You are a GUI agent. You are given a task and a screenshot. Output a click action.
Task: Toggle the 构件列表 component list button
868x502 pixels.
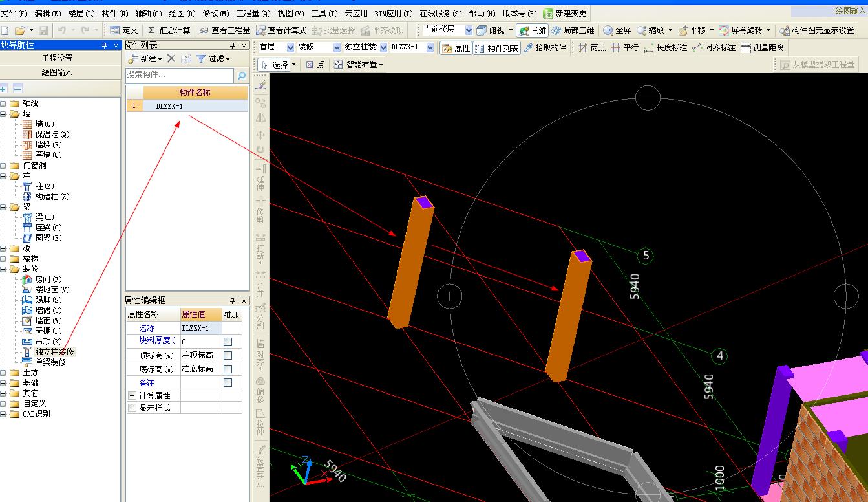pos(496,48)
